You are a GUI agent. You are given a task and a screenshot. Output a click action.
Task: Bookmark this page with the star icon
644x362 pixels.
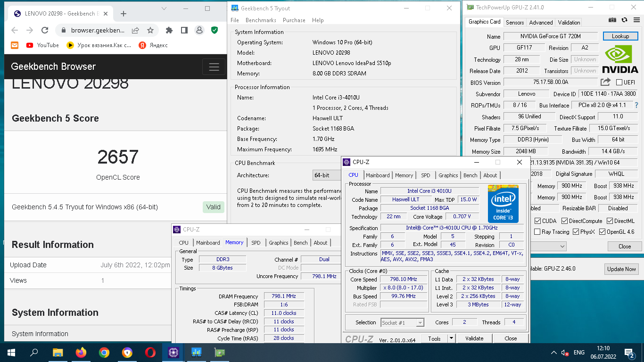point(150,30)
